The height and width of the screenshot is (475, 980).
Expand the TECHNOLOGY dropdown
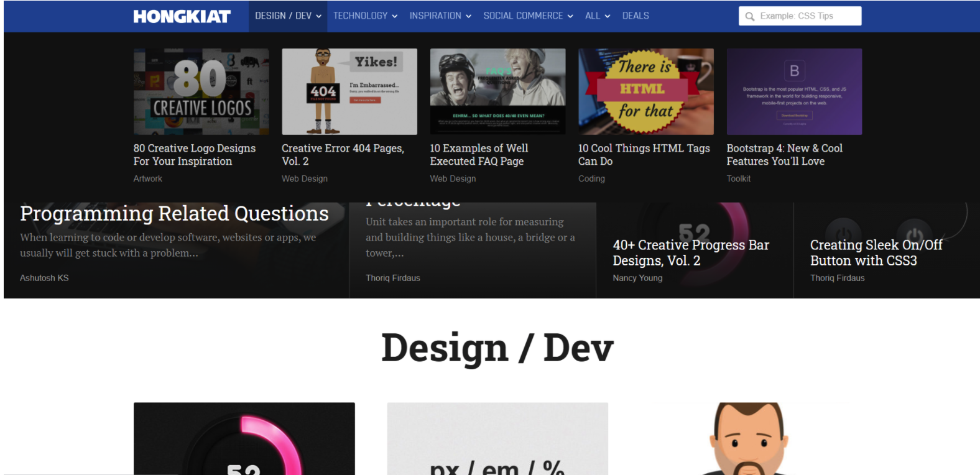point(365,16)
